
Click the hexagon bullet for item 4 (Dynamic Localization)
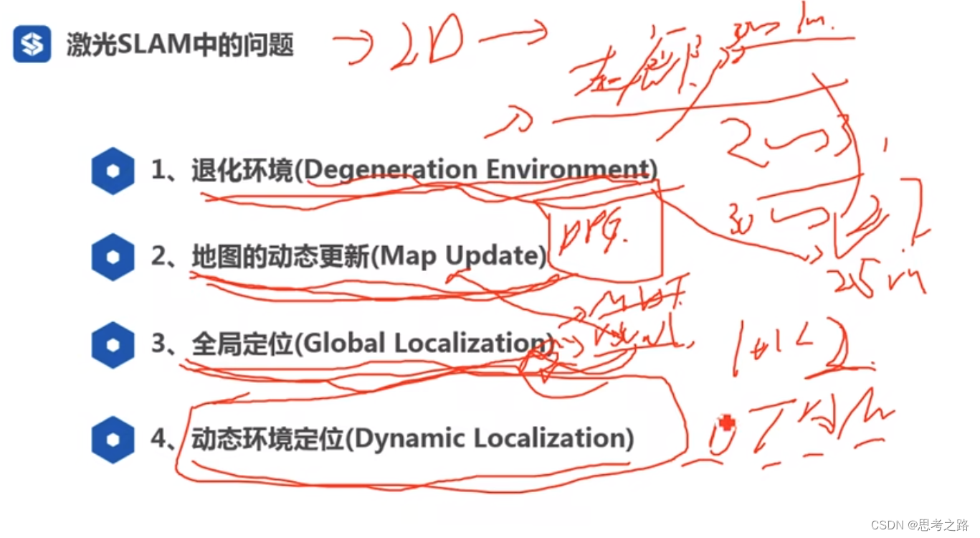coord(113,439)
